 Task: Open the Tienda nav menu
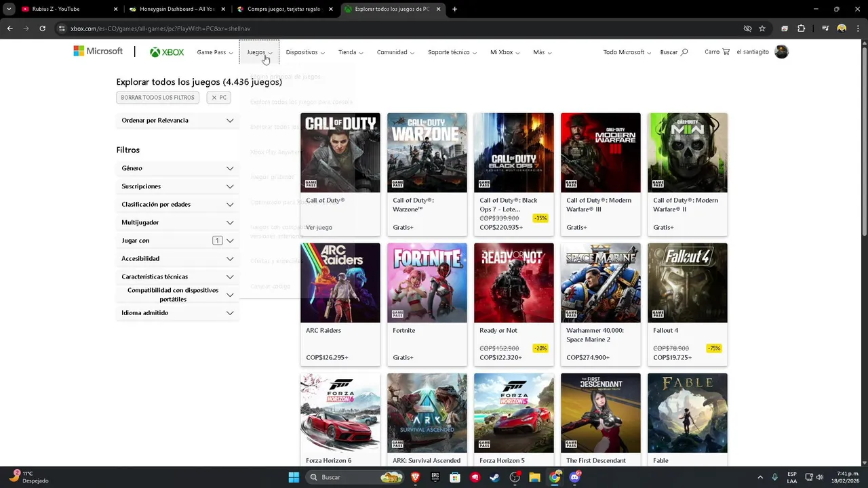351,52
